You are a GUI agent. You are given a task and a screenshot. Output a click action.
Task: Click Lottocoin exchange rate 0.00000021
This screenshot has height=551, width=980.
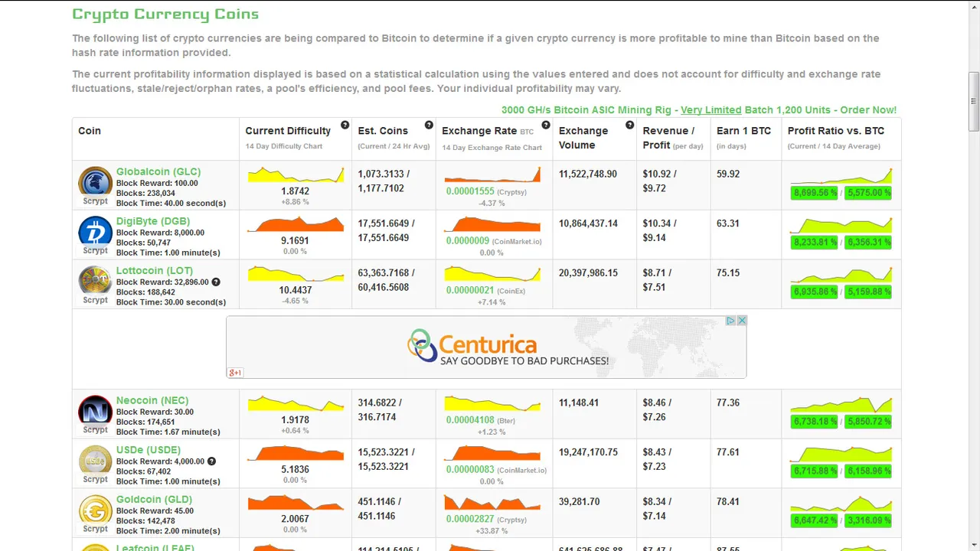[471, 290]
